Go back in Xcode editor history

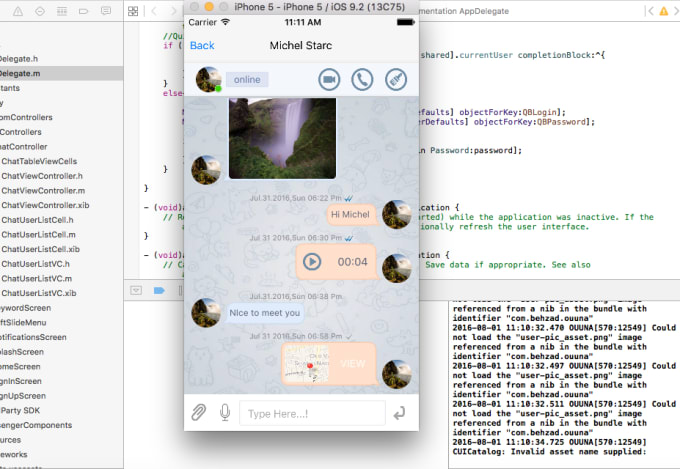pos(154,11)
